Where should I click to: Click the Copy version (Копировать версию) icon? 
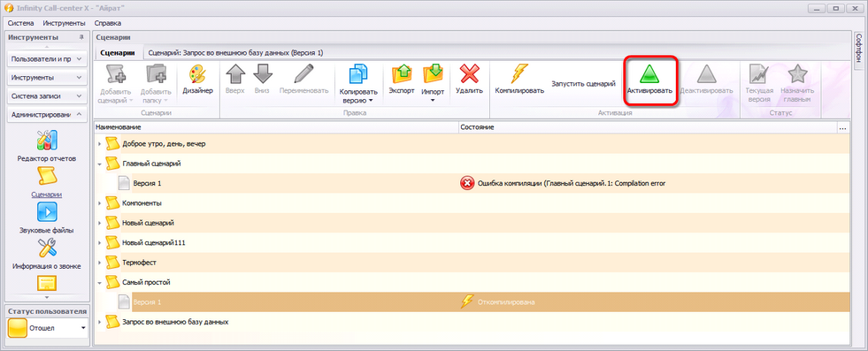pos(358,74)
